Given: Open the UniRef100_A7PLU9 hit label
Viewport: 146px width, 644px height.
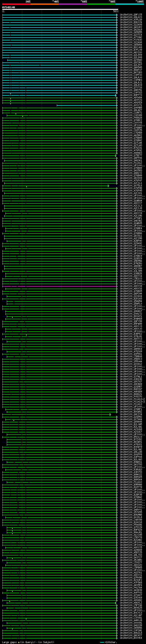Looking at the screenshot, I should click(x=131, y=20).
